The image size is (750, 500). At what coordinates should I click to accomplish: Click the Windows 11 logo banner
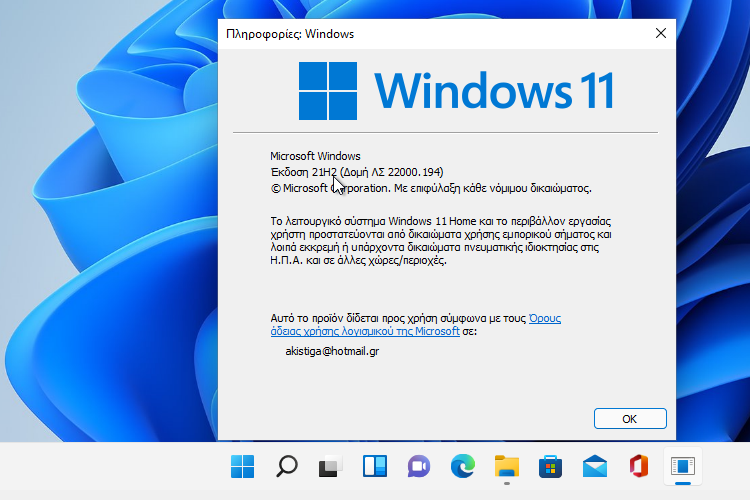[456, 90]
